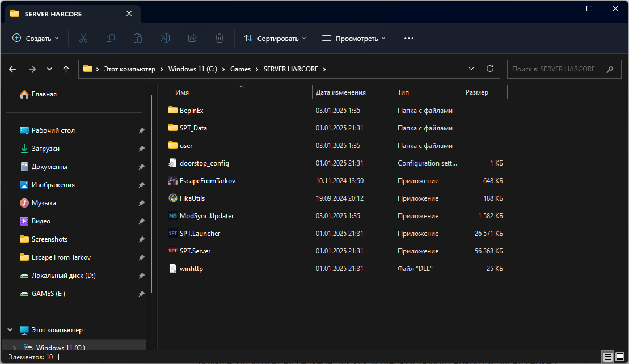Expand chevron after Games in address bar
The image size is (629, 364).
click(257, 69)
